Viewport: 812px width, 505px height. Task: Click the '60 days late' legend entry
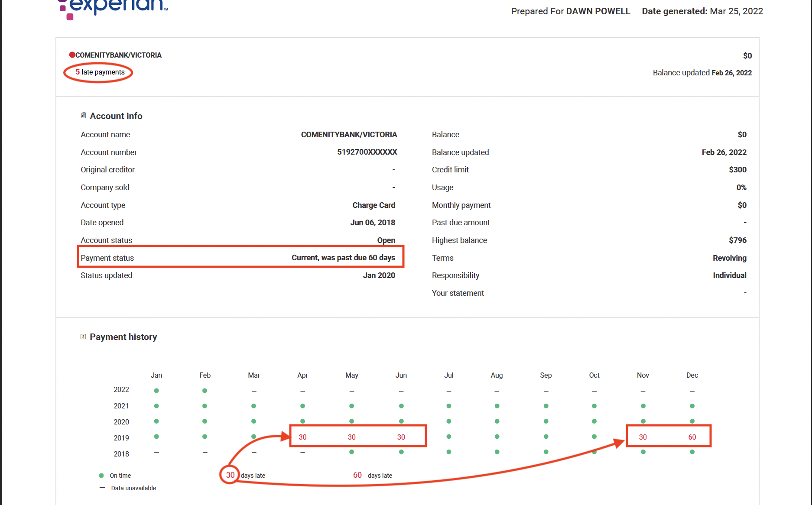(372, 475)
